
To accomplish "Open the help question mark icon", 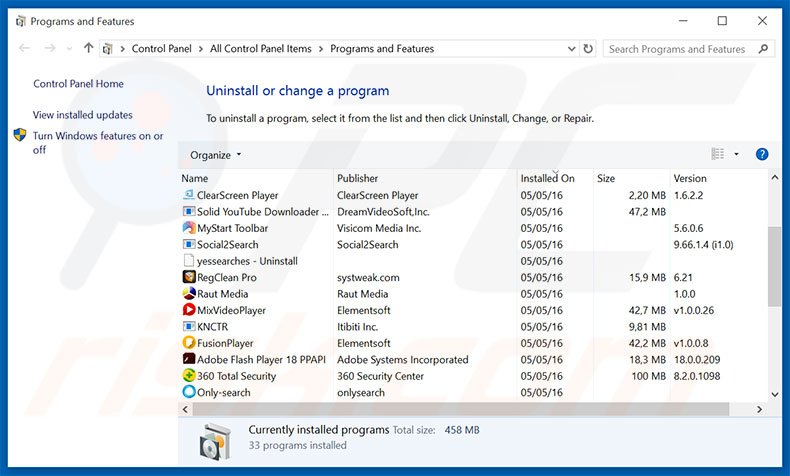I will coord(762,154).
